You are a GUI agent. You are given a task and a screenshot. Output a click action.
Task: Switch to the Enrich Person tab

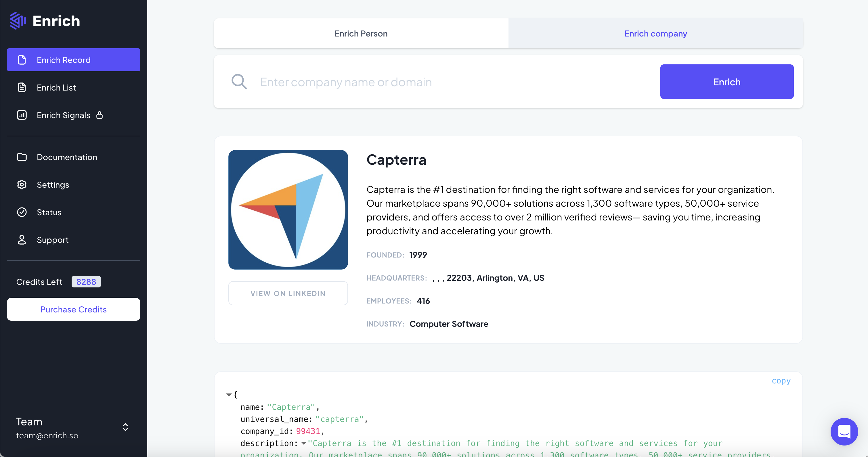click(361, 34)
